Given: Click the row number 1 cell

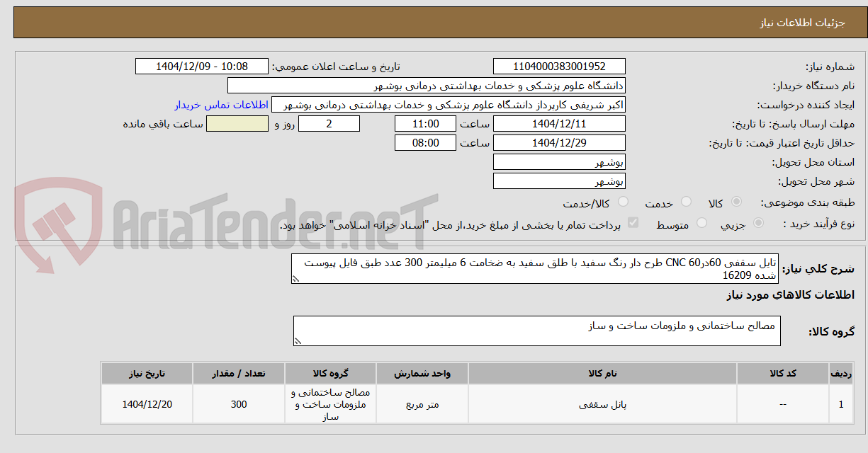Looking at the screenshot, I should [x=840, y=404].
